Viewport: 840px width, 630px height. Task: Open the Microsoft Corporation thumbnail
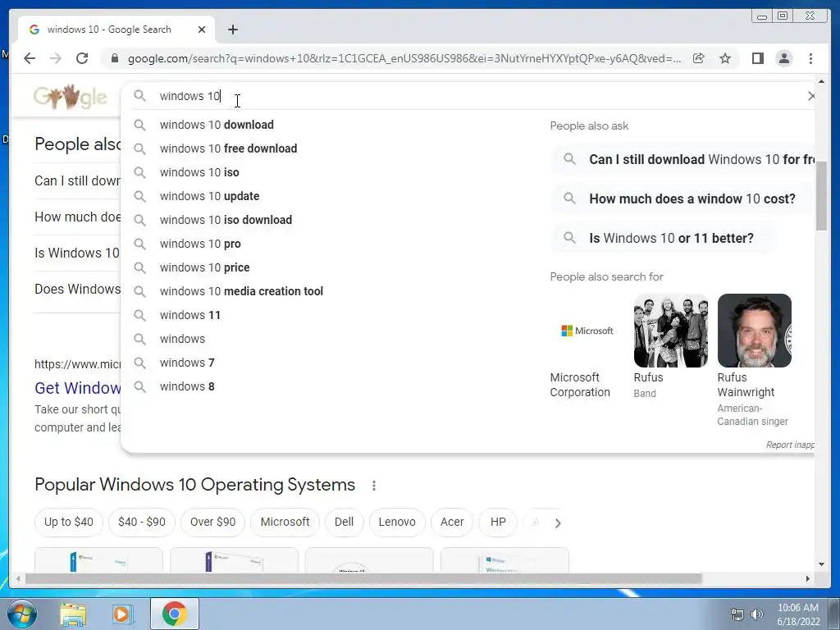(x=587, y=331)
